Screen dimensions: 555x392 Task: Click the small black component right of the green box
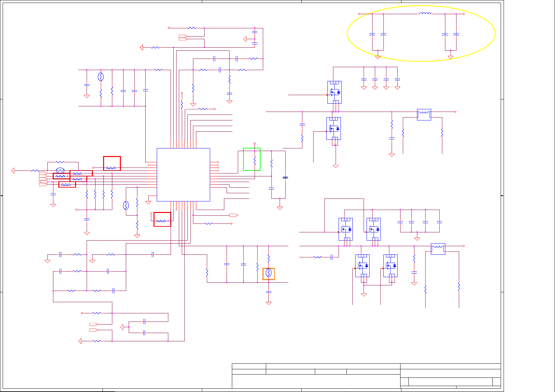[286, 178]
